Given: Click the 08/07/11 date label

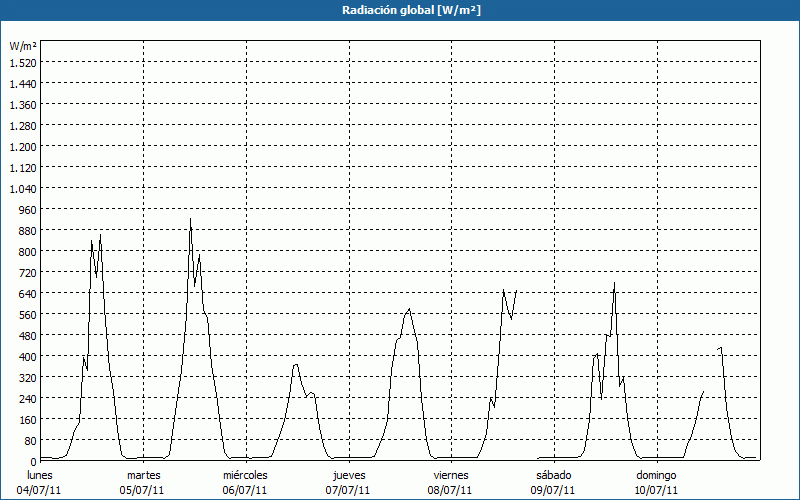Looking at the screenshot, I should click(x=450, y=490).
